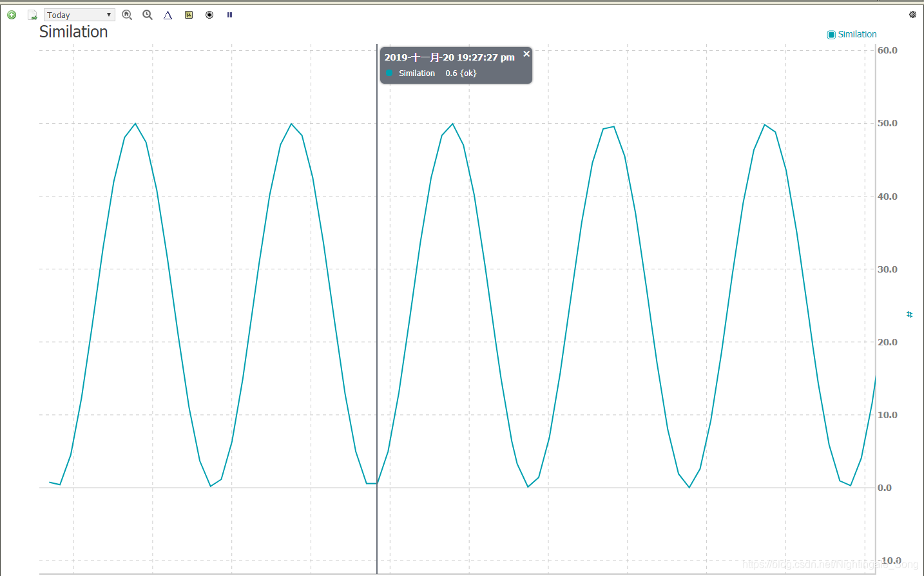Toggle Similation series visibility in legend

[x=852, y=34]
